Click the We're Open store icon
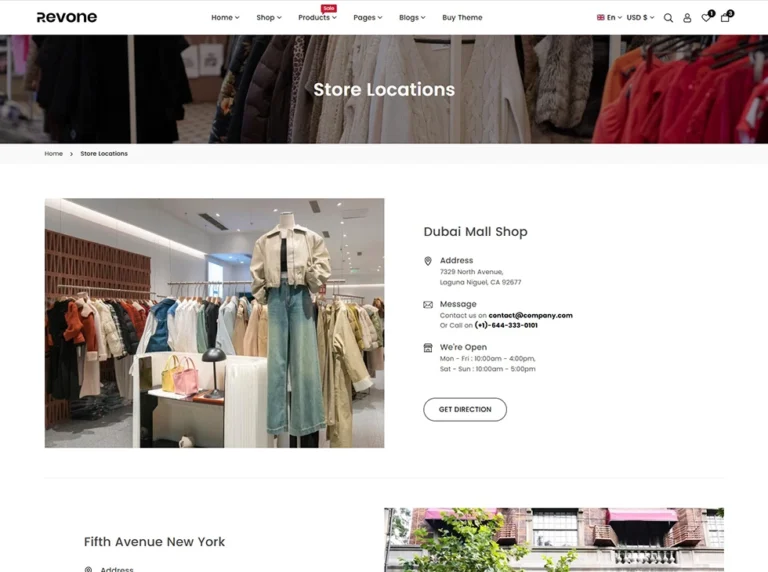The image size is (768, 572). point(428,348)
